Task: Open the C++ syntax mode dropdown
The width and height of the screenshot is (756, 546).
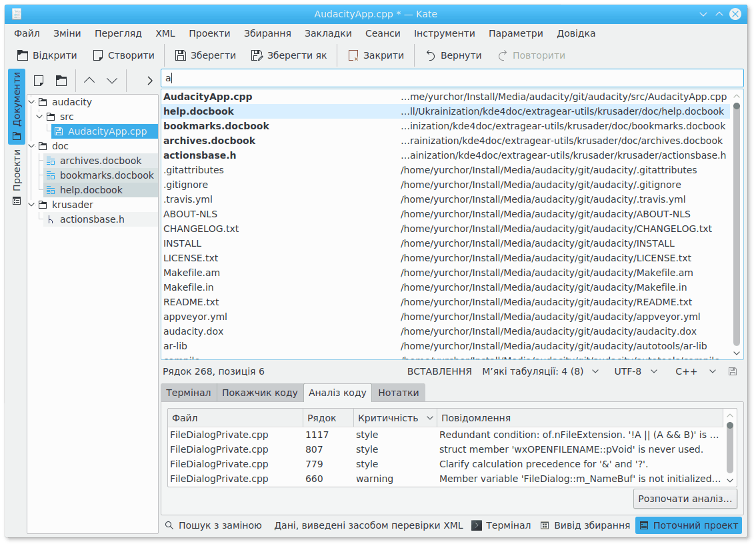Action: (x=695, y=371)
